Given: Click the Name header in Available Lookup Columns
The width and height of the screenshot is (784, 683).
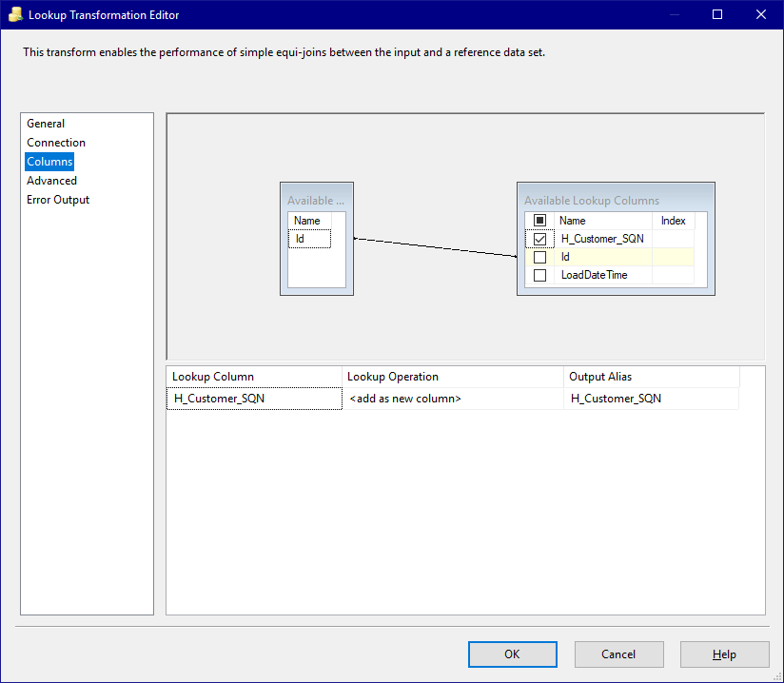Looking at the screenshot, I should (x=603, y=221).
